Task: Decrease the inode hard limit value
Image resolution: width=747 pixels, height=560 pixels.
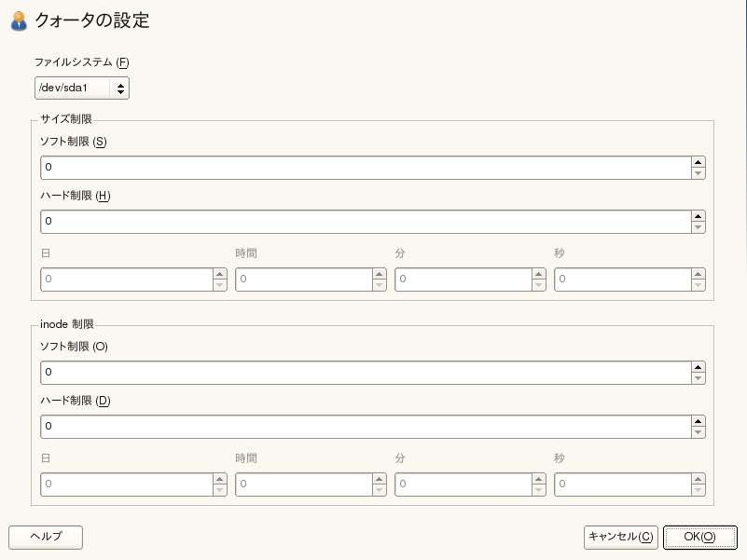Action: pyautogui.click(x=699, y=432)
